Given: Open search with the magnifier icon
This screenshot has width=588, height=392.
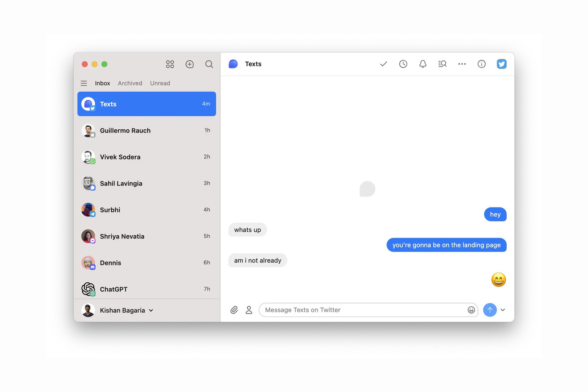Looking at the screenshot, I should click(x=209, y=64).
